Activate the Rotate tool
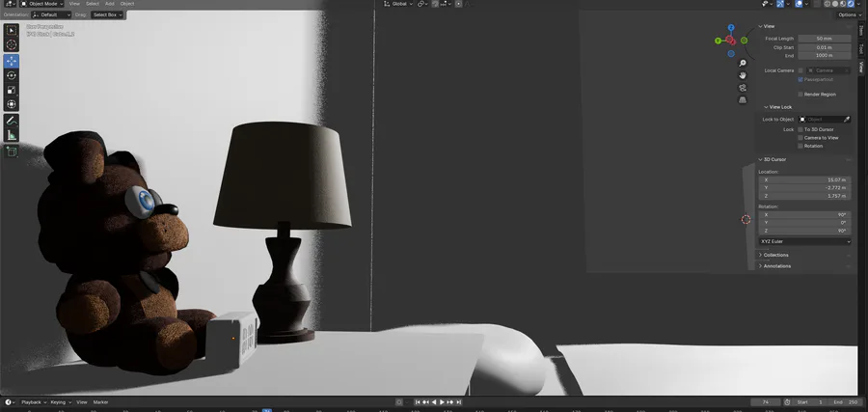 [x=12, y=75]
